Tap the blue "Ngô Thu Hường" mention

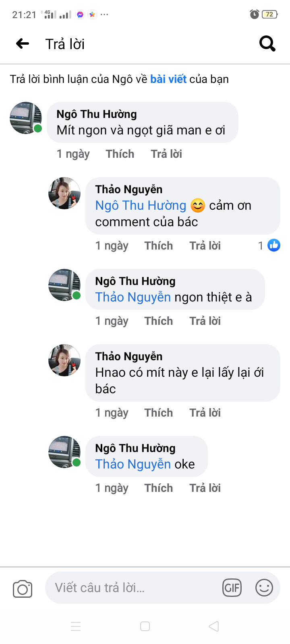pyautogui.click(x=141, y=205)
